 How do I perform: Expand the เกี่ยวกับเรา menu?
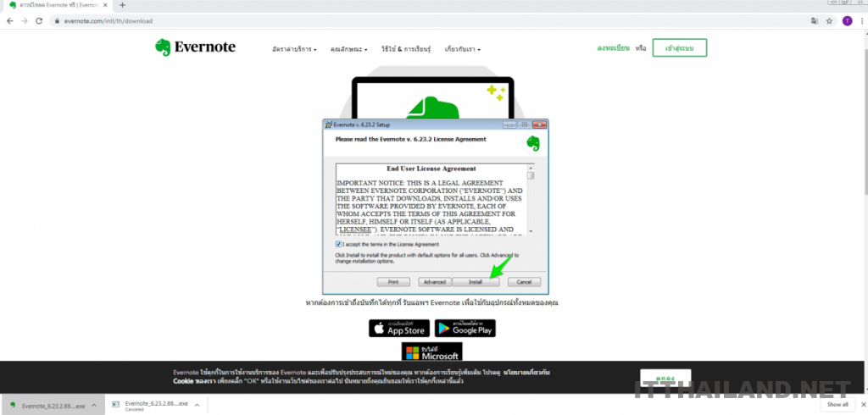(x=462, y=49)
